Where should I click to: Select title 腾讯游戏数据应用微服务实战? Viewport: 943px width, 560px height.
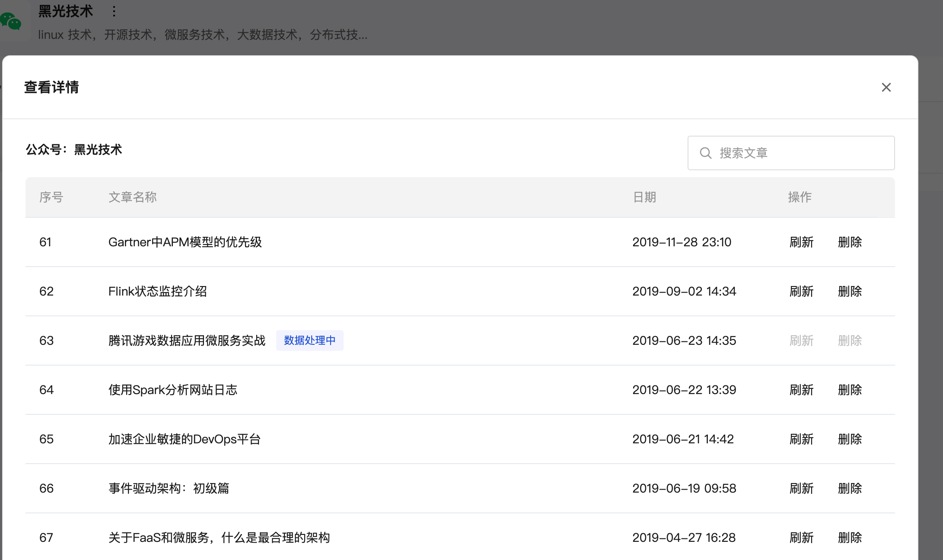click(187, 340)
